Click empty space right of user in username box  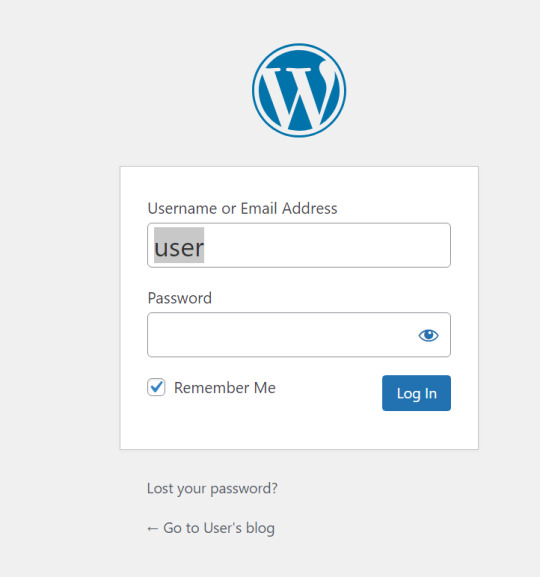click(x=326, y=245)
